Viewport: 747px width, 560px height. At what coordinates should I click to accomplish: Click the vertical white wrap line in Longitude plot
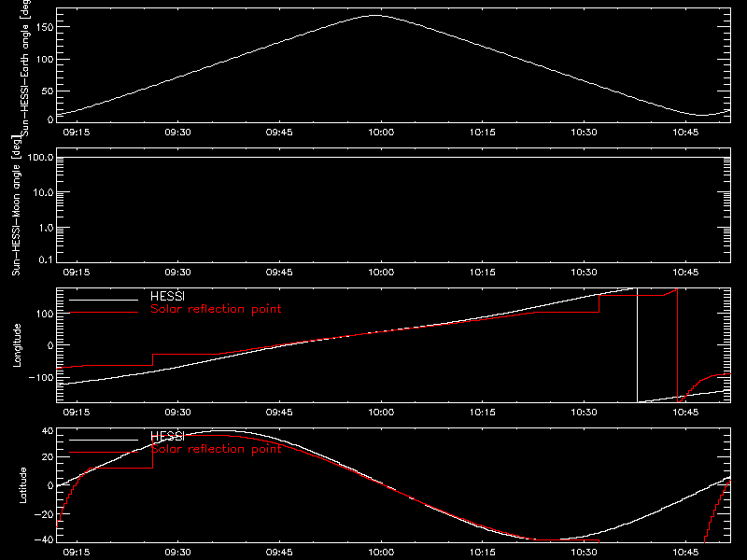(x=637, y=345)
